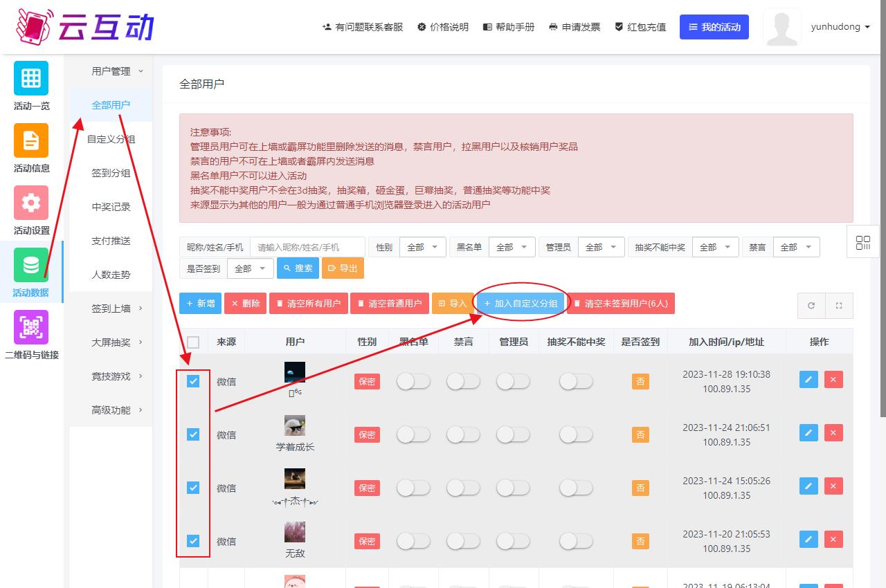
Task: Select 中奖记录 in the side menu
Action: (x=111, y=207)
